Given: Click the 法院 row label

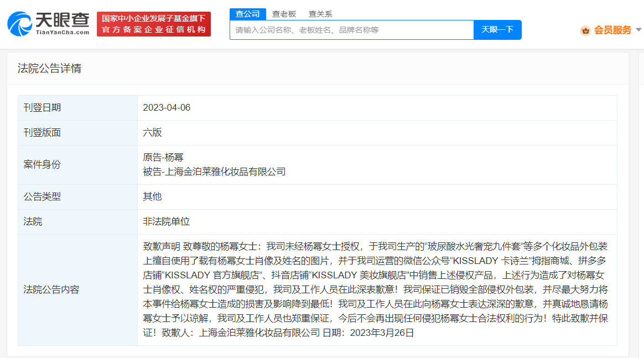Looking at the screenshot, I should pos(33,222).
